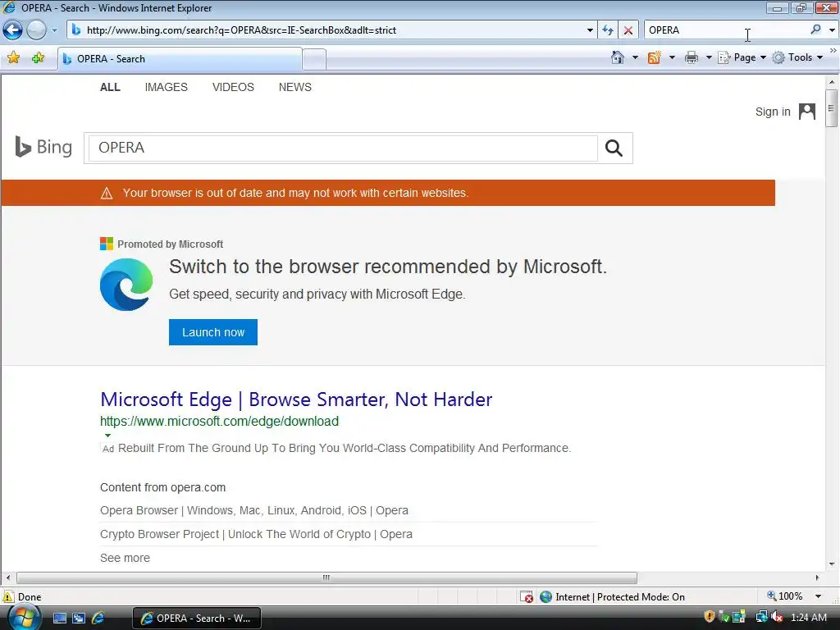Click See more under opera.com content
This screenshot has height=630, width=840.
coord(125,558)
